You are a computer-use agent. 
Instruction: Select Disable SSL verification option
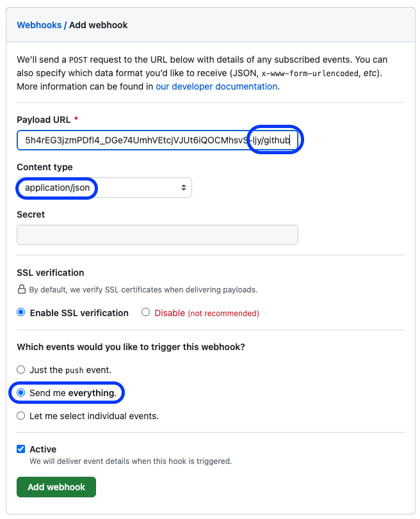coord(145,313)
